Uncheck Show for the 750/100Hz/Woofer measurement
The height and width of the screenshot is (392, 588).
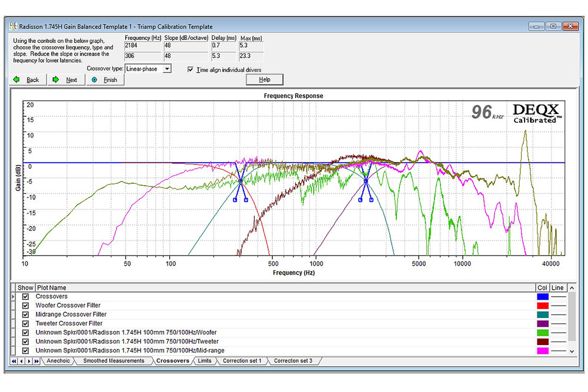click(x=25, y=333)
